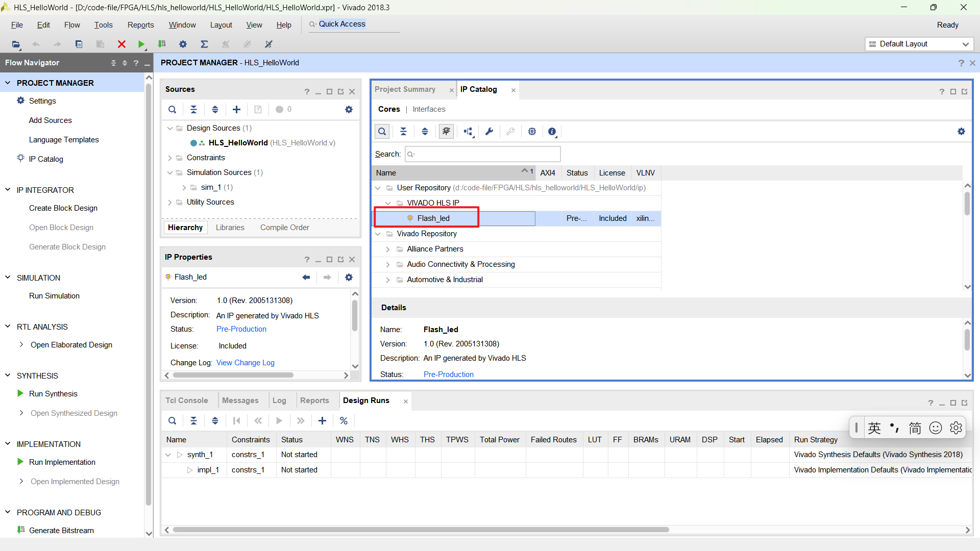
Task: Click Design Runs horizontal scrollbar
Action: (421, 530)
